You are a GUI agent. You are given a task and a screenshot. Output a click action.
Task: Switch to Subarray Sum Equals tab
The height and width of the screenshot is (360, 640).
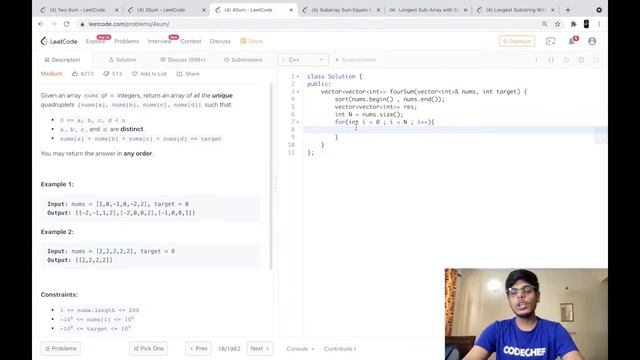340,10
